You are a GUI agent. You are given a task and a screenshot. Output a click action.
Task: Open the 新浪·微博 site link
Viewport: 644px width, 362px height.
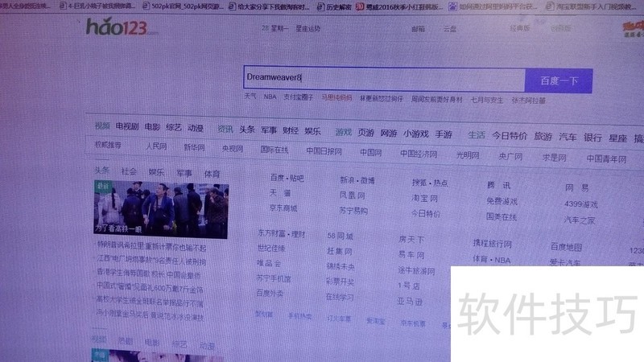click(x=357, y=180)
